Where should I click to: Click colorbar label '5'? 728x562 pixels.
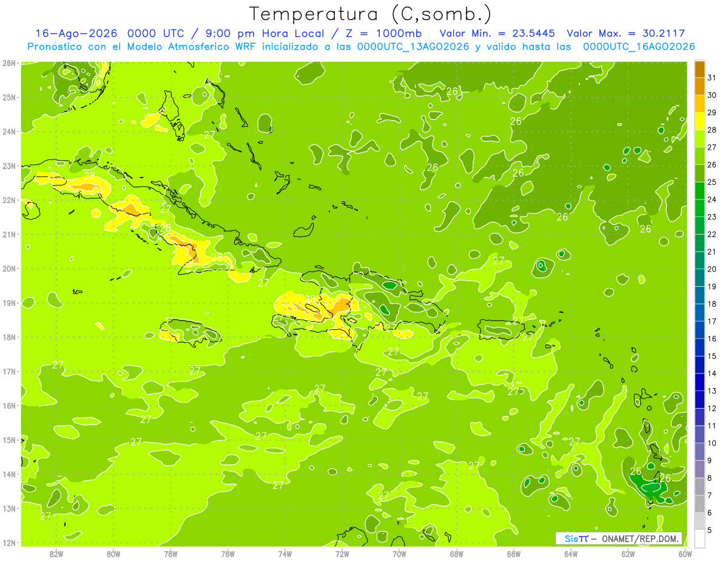(710, 530)
